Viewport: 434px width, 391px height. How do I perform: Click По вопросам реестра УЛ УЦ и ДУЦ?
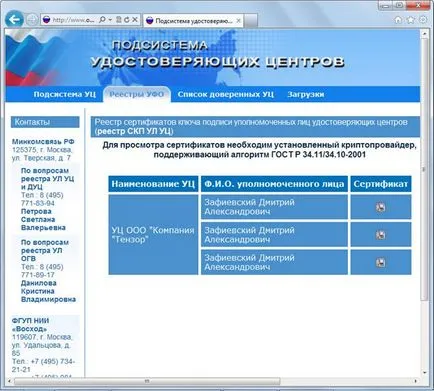47,179
